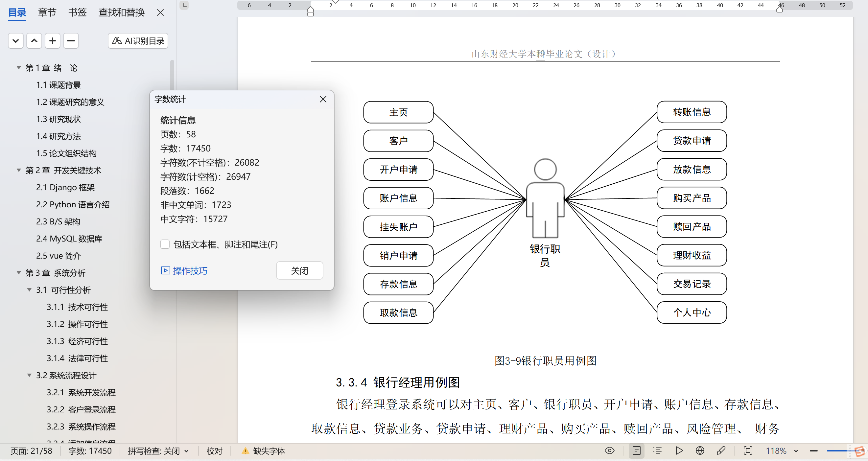Click the eye protection mode icon
The height and width of the screenshot is (461, 868).
[x=609, y=450]
